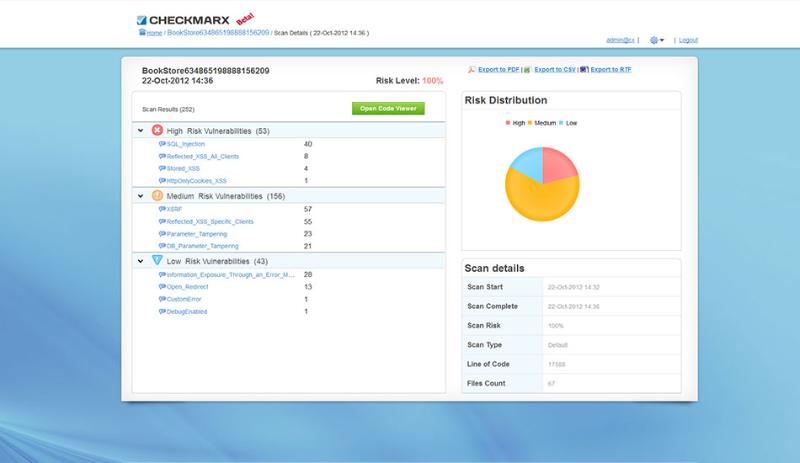Open the SQL_Injection results
The height and width of the screenshot is (463, 800).
click(185, 144)
